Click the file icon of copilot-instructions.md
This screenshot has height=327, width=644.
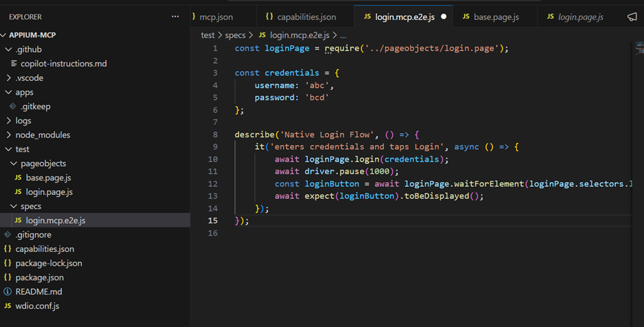13,64
